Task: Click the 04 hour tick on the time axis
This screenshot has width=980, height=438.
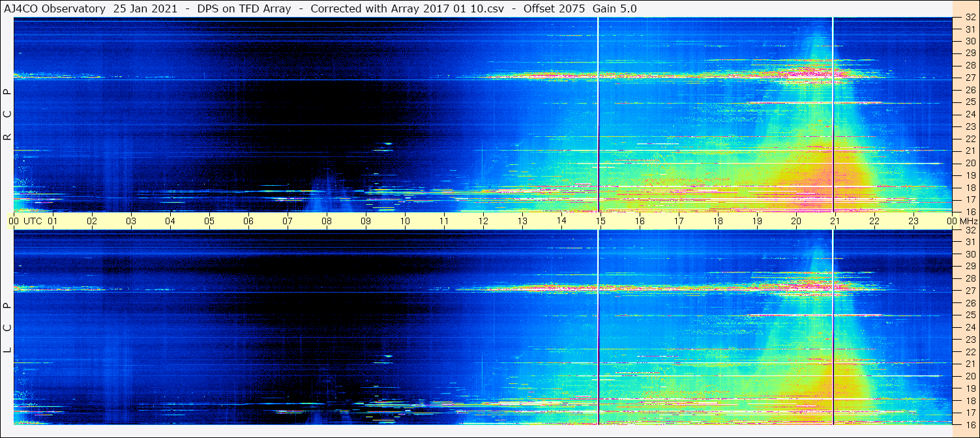Action: coord(170,221)
